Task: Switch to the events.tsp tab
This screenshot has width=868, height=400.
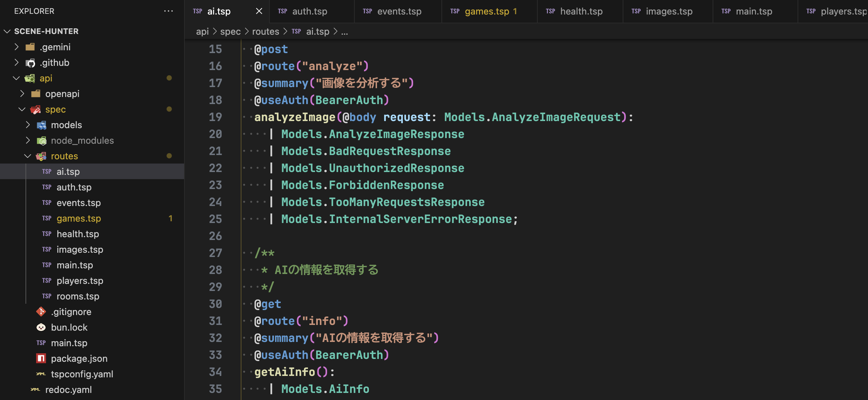Action: (x=398, y=11)
